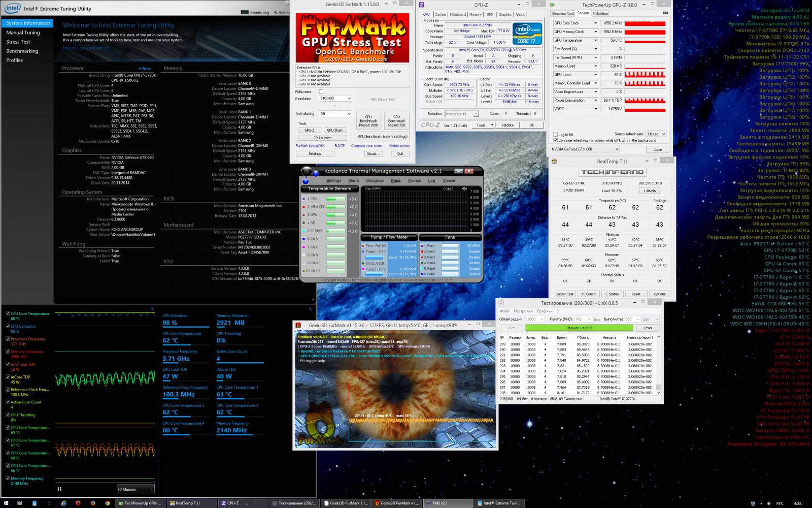Click the Koolance speaker mute icon
812x508 pixels.
point(464,188)
